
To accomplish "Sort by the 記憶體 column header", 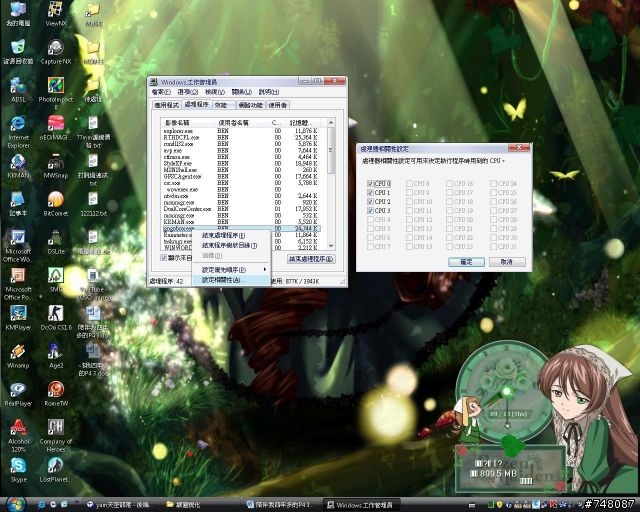I will click(x=302, y=123).
